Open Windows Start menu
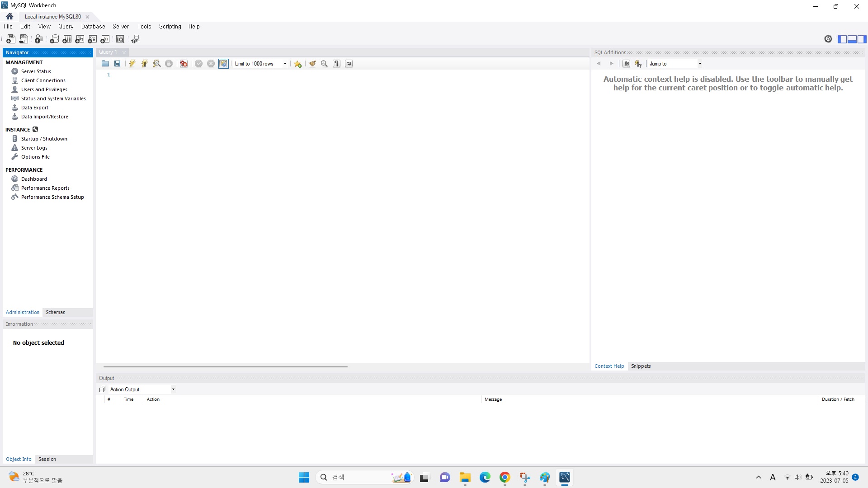The width and height of the screenshot is (868, 488). tap(304, 477)
